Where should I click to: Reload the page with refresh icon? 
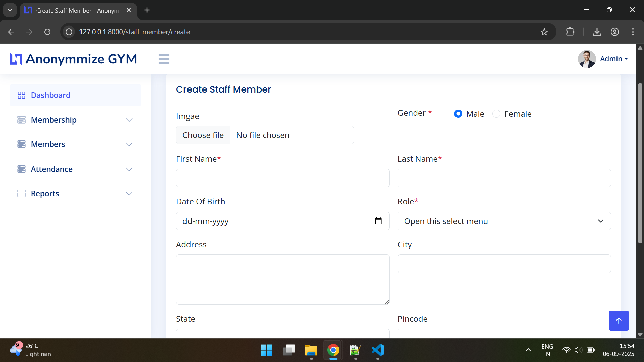point(47,32)
